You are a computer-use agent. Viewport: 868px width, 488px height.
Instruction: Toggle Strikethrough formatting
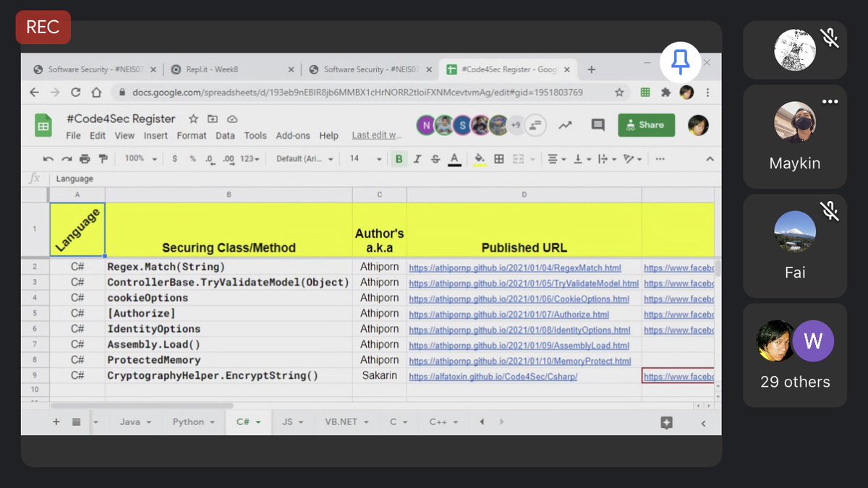[x=435, y=159]
